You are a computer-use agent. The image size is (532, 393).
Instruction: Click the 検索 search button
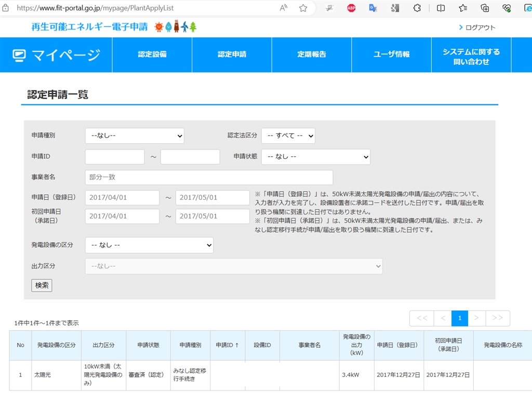(42, 285)
